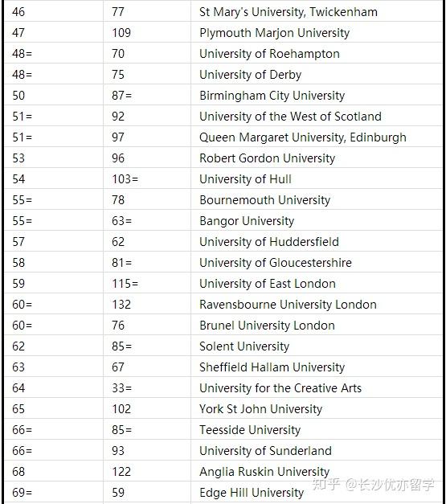Click Birmingham City University text
Viewport: 446px width, 504px height.
[x=272, y=96]
